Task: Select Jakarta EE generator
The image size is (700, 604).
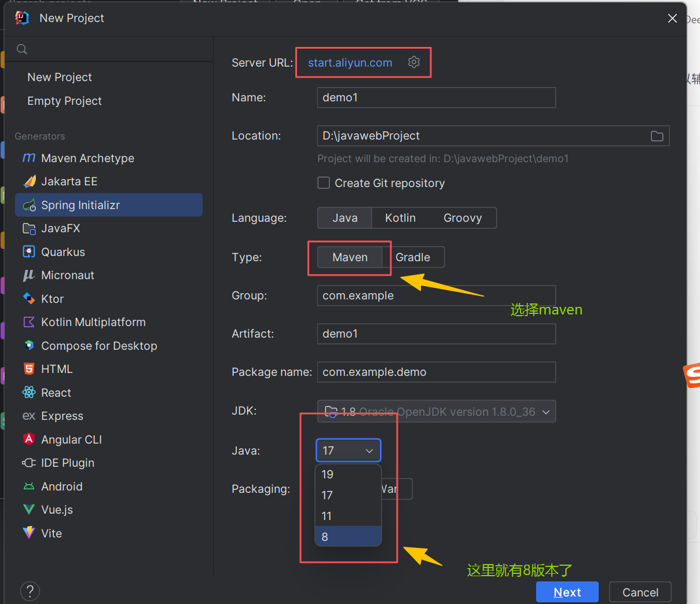Action: 109,181
